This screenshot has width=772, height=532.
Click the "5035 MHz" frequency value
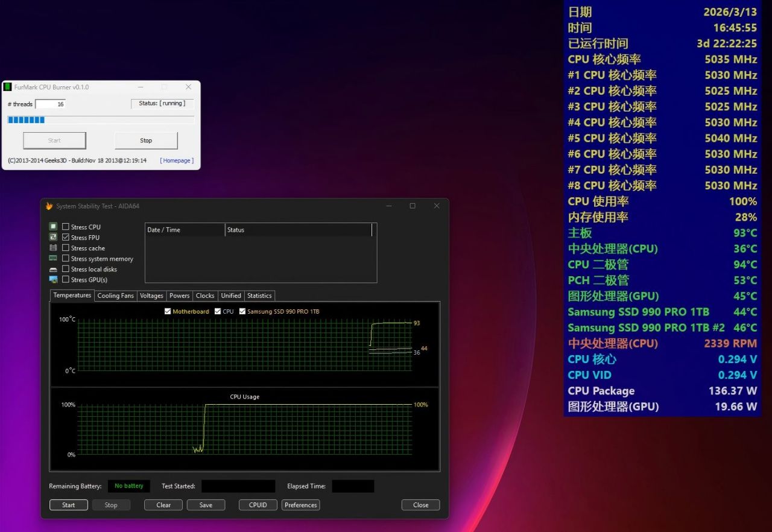click(x=731, y=59)
